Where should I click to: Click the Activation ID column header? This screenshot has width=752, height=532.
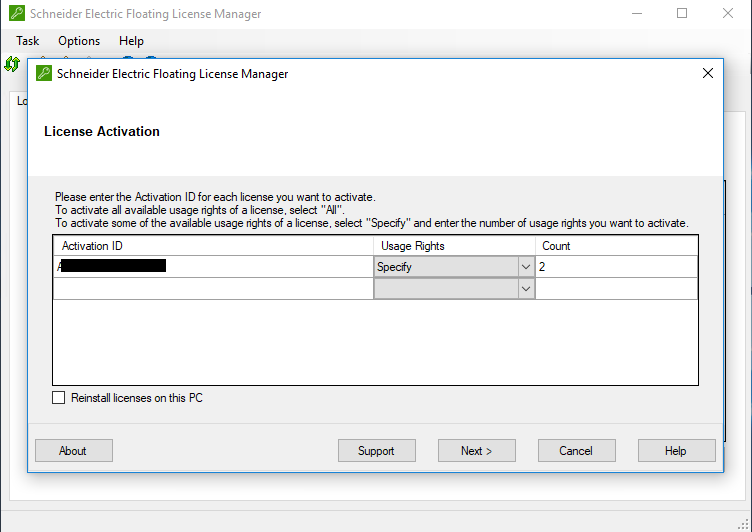coord(213,246)
